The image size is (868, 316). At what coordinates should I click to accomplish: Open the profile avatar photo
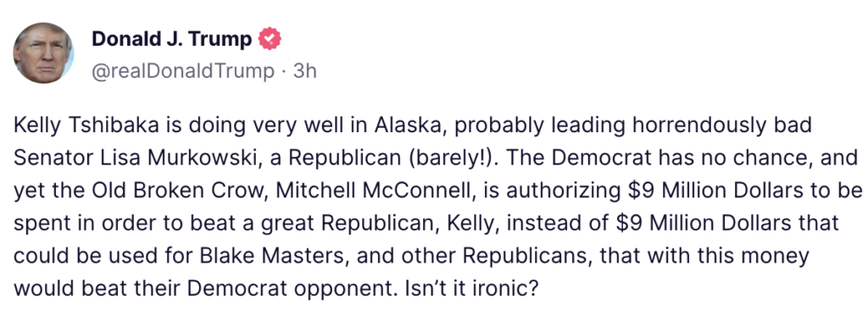click(x=44, y=53)
